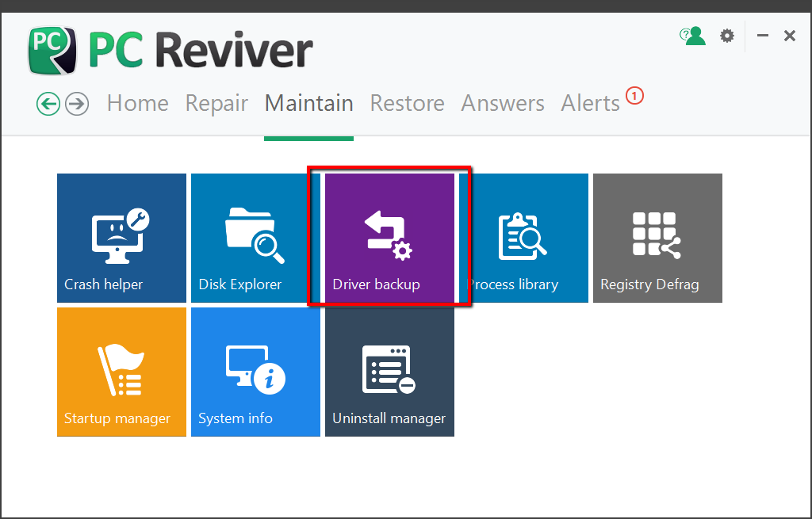Go to the Home tab
812x519 pixels.
coord(138,103)
